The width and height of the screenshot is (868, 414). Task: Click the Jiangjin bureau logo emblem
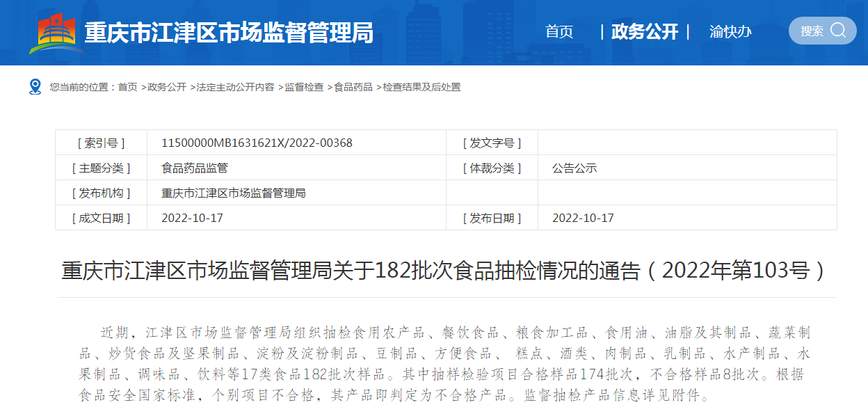(56, 33)
